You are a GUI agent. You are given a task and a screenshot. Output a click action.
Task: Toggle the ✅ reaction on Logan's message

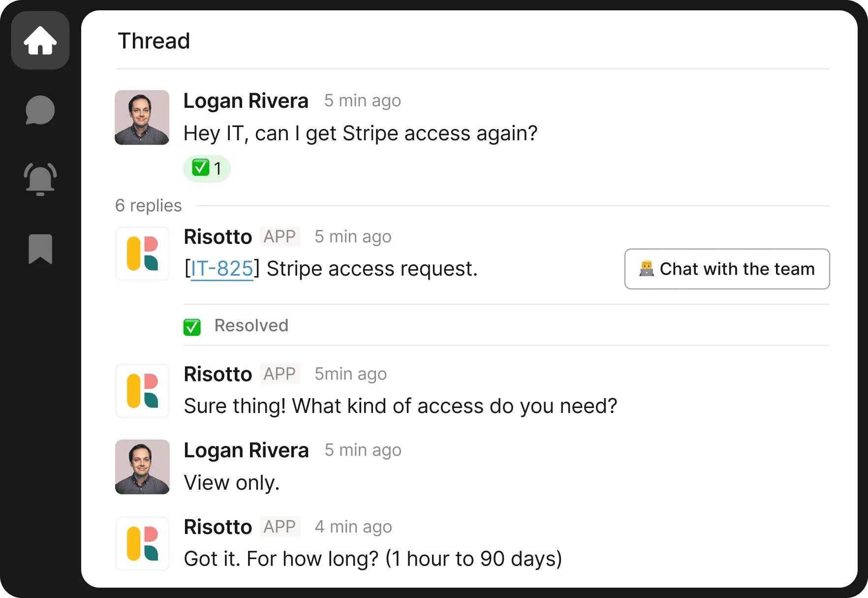click(207, 168)
